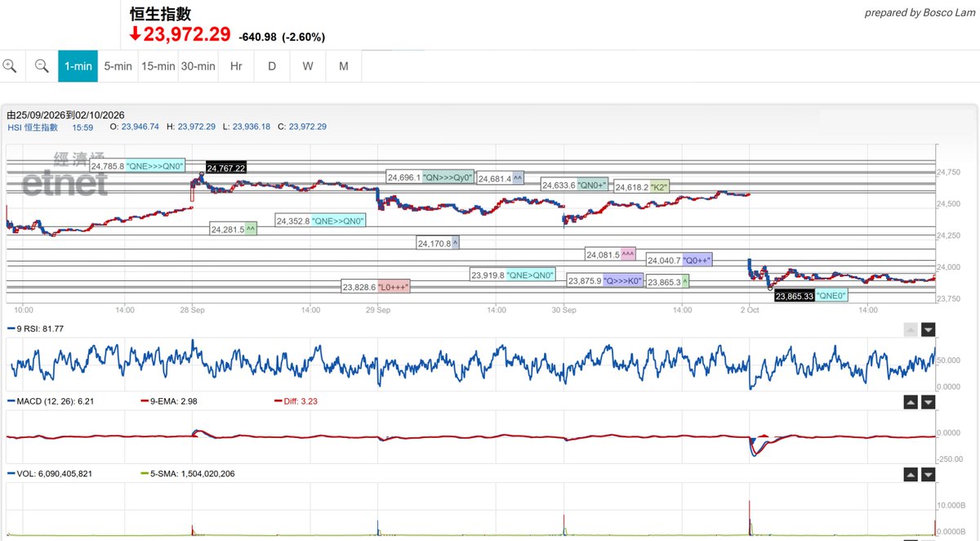This screenshot has height=541, width=980.
Task: Click the 24,618.2 "K2" annotation
Action: [642, 187]
